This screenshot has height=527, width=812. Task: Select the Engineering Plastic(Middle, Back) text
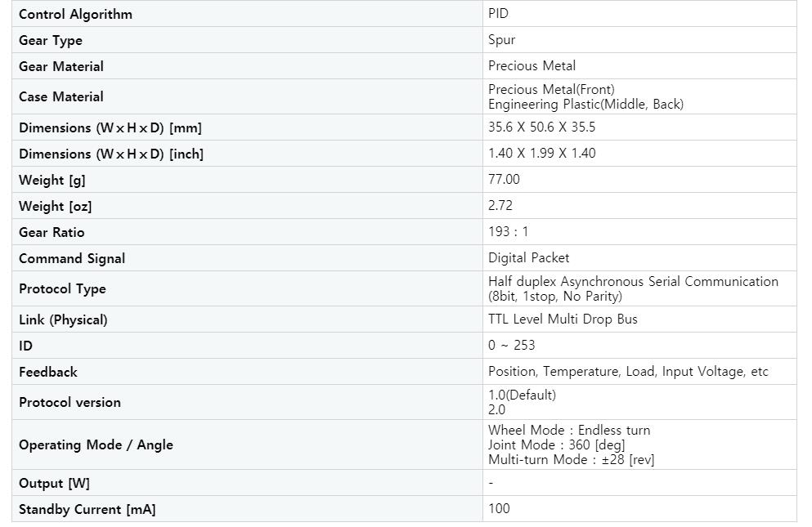pos(585,104)
